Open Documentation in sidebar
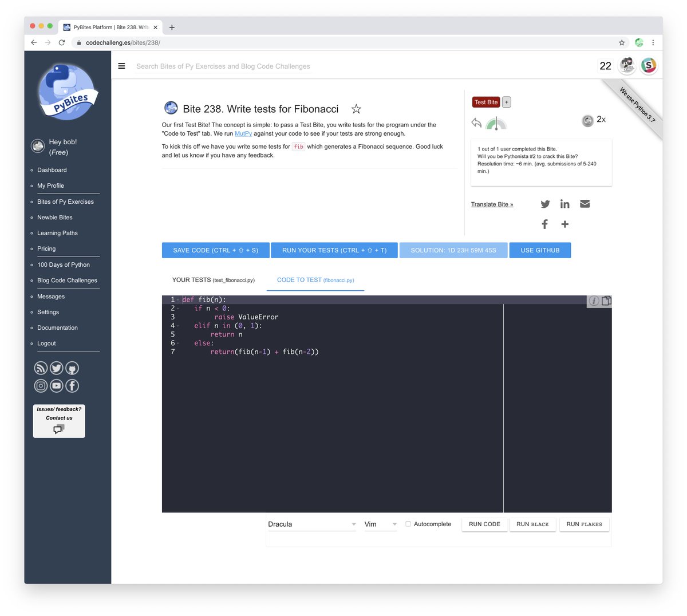This screenshot has height=616, width=687. pyautogui.click(x=57, y=327)
